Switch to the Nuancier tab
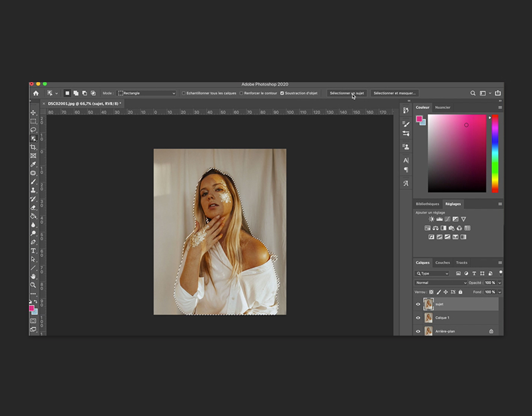The width and height of the screenshot is (532, 416). tap(442, 108)
